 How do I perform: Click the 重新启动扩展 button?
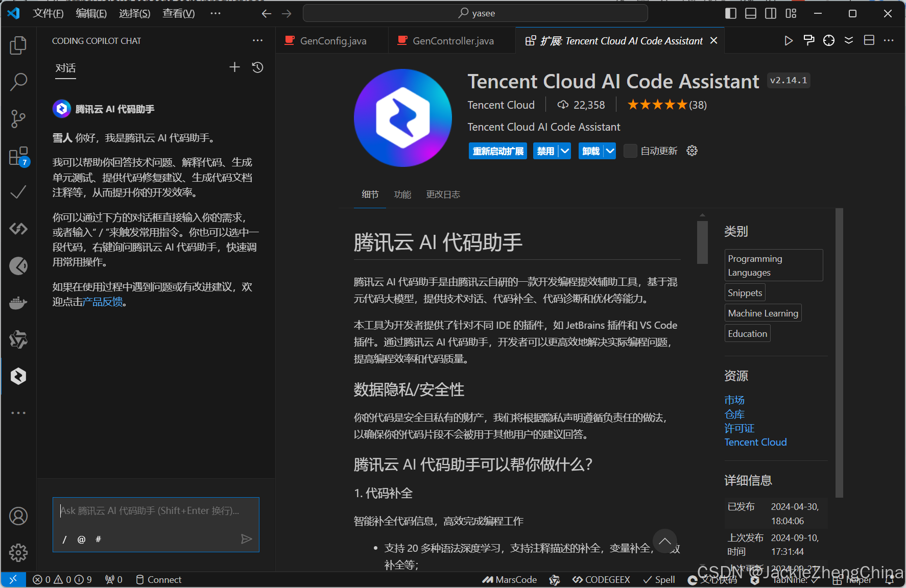[498, 151]
